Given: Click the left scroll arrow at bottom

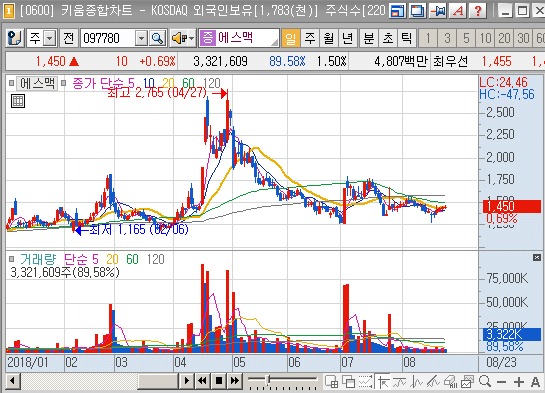Looking at the screenshot, I should (x=13, y=381).
